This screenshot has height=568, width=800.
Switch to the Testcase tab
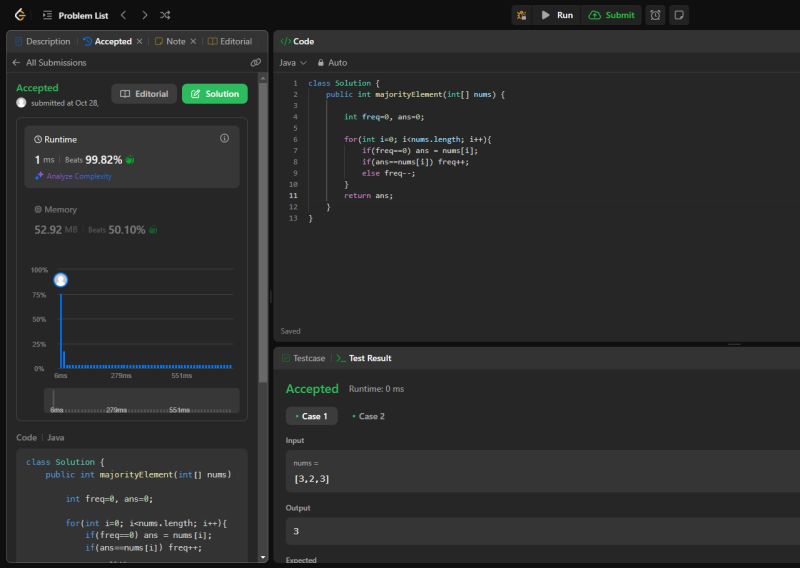click(304, 358)
